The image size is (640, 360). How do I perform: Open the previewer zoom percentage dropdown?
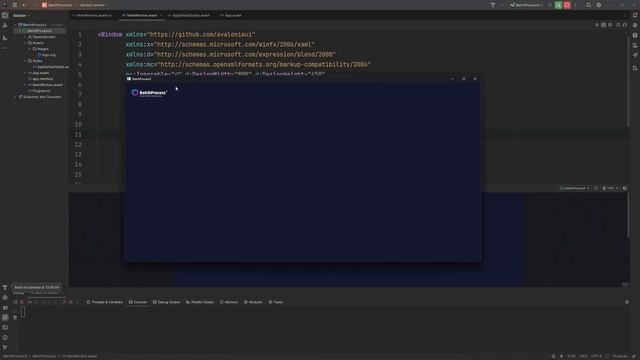[610, 188]
